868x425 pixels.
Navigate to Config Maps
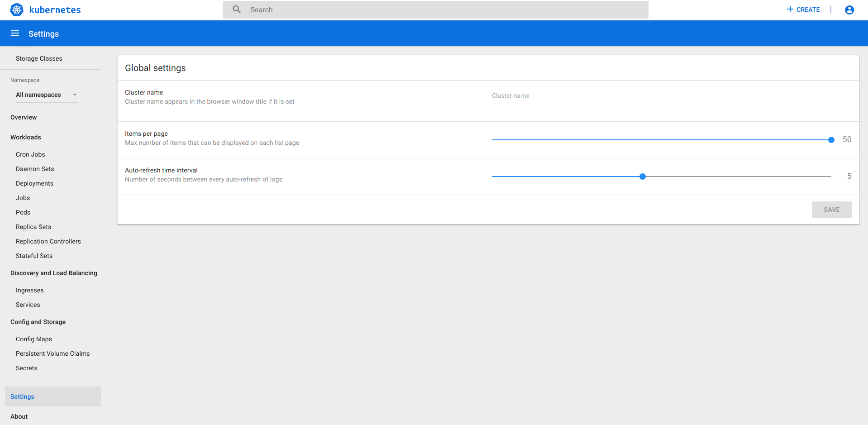34,339
